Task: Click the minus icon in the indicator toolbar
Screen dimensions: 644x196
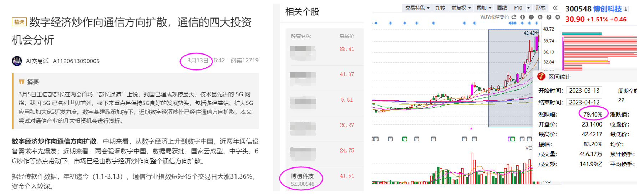Action: (x=531, y=17)
